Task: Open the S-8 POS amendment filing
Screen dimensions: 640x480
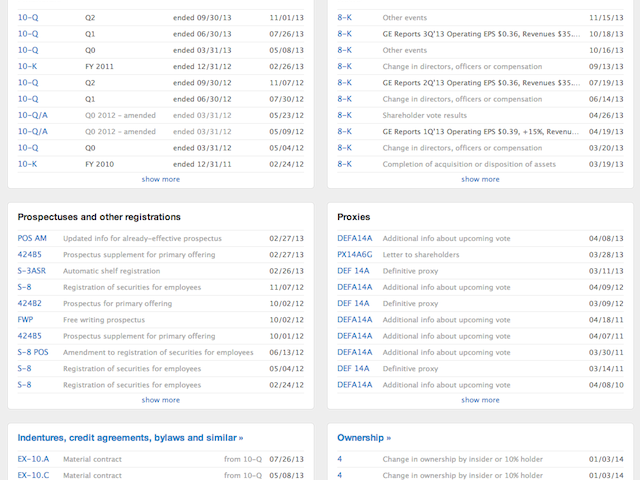Action: [32, 352]
